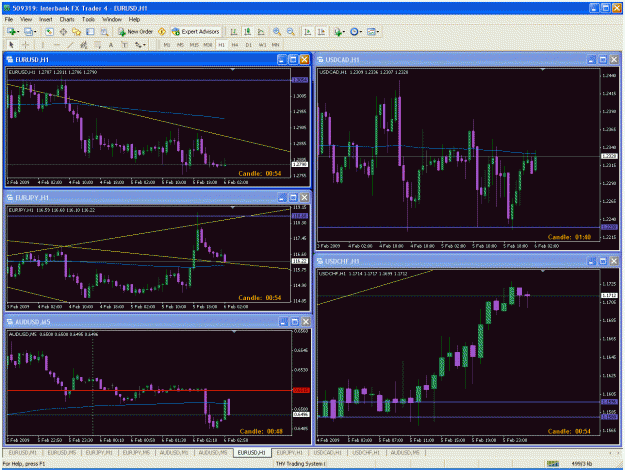625x470 pixels.
Task: Show the Data Window panel
Action: tap(63, 31)
